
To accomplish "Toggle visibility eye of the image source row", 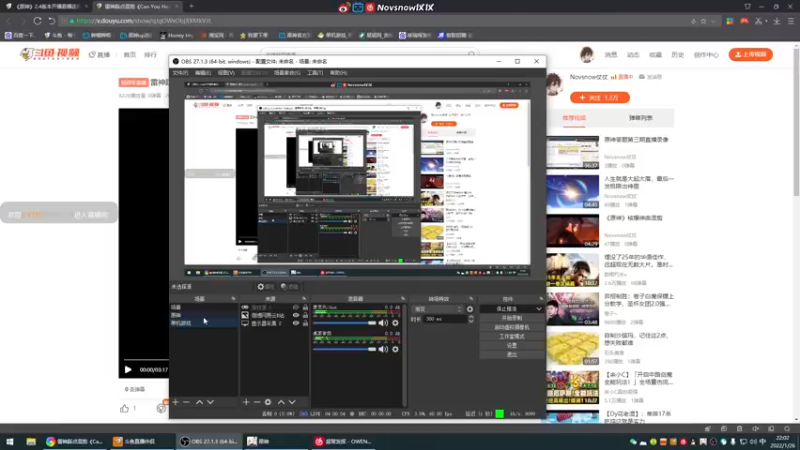I will tap(296, 315).
